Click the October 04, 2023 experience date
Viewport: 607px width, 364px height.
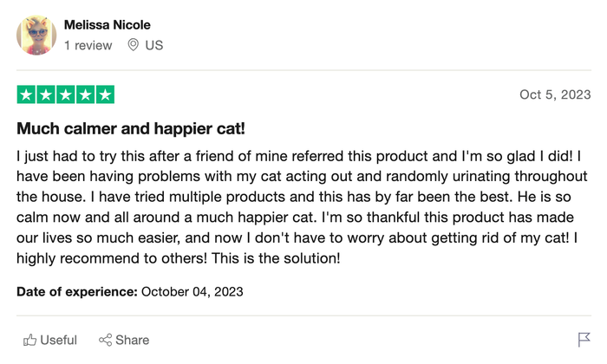pyautogui.click(x=193, y=291)
